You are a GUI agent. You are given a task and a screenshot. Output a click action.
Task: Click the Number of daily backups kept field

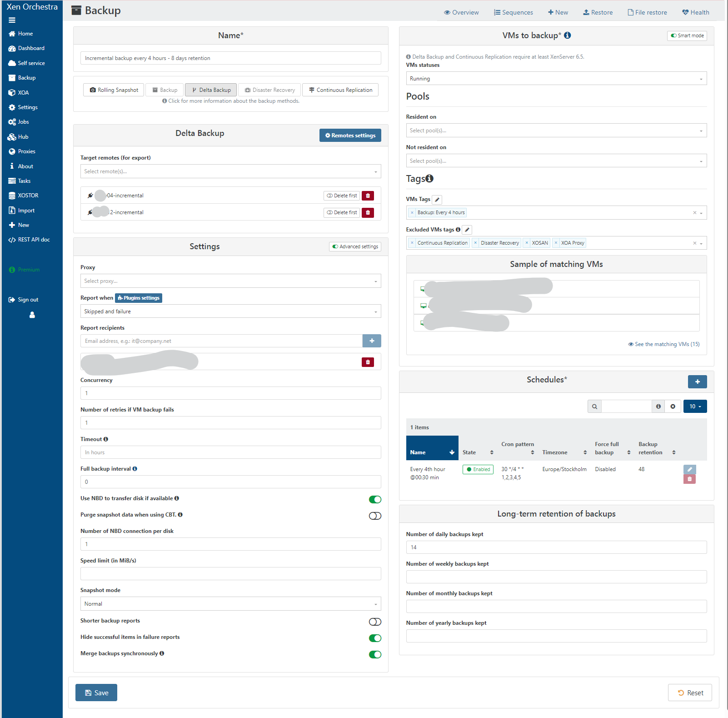[x=556, y=547]
